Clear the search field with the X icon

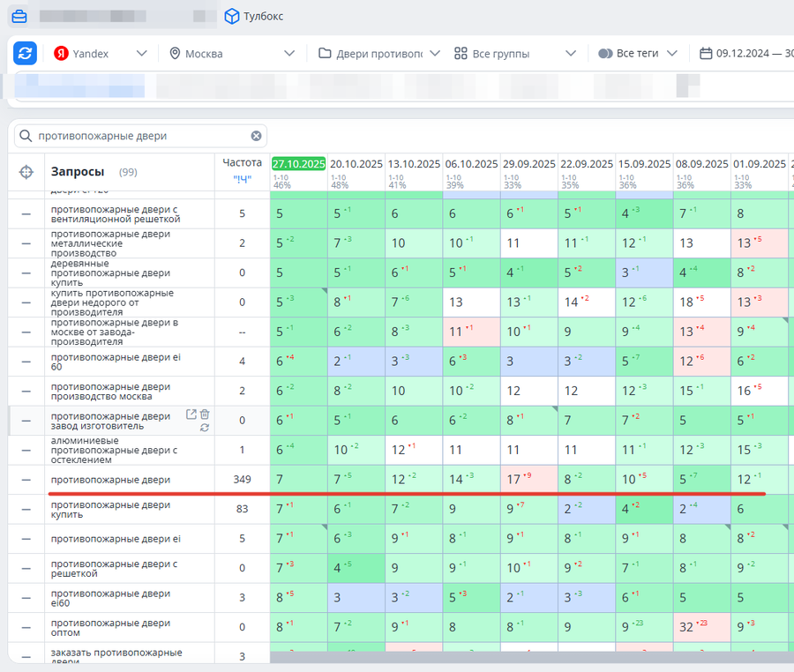[x=256, y=136]
